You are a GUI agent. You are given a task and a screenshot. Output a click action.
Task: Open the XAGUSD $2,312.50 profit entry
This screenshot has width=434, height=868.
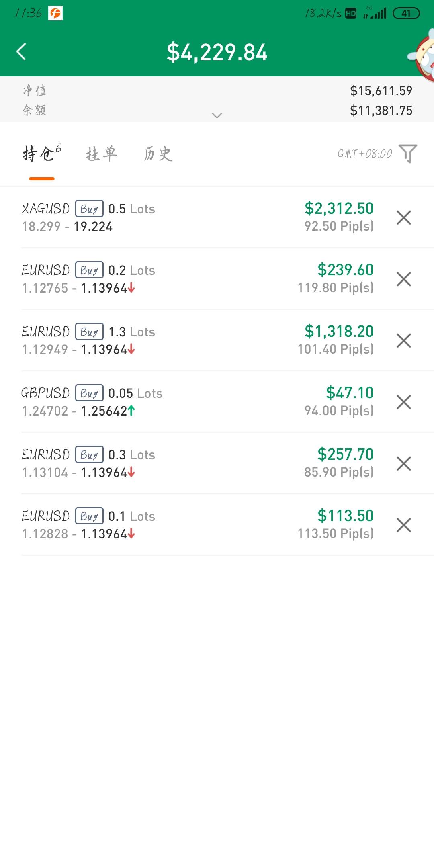(x=339, y=209)
